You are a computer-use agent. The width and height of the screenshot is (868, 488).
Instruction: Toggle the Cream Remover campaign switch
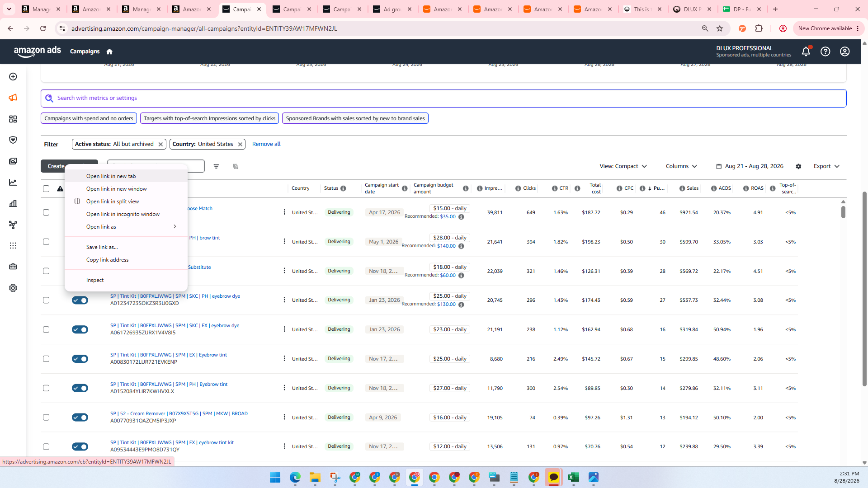click(80, 418)
